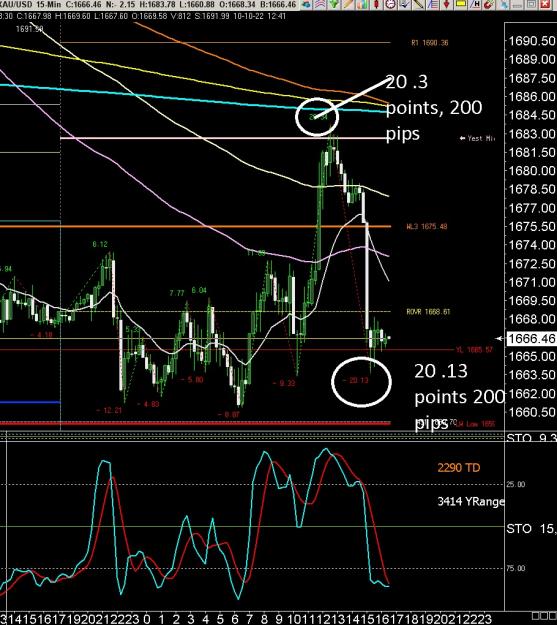557x625 pixels.
Task: Open the clock time-frame icon
Action: coord(391,4)
